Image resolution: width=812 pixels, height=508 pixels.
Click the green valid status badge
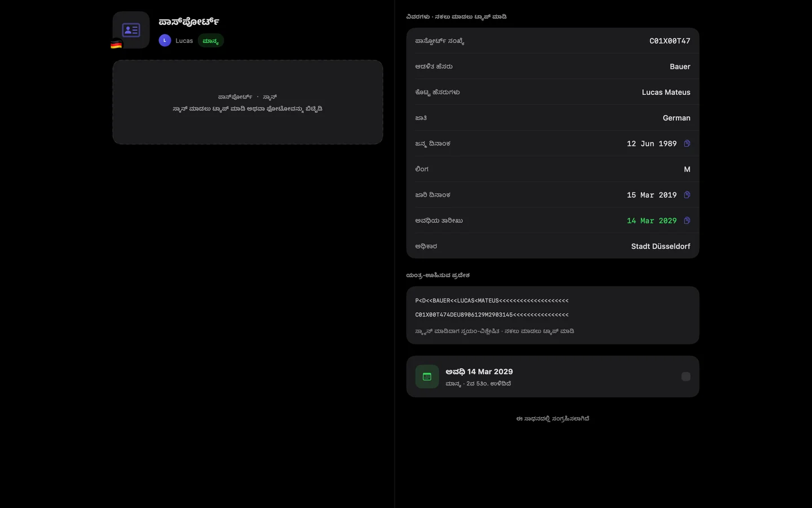tap(211, 41)
